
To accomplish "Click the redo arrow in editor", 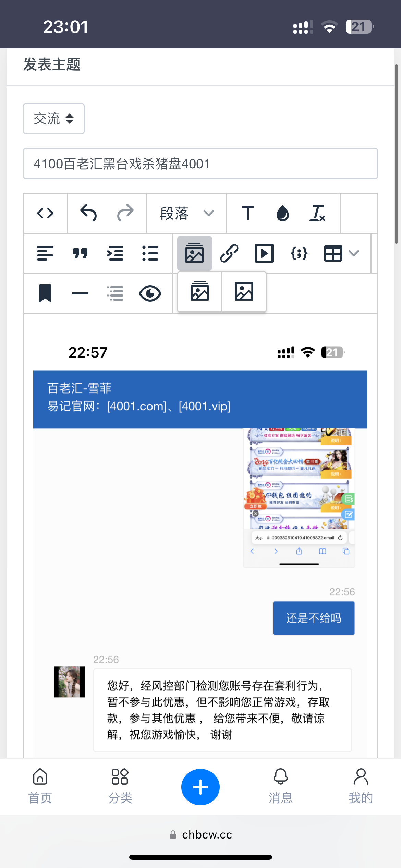I will (125, 213).
